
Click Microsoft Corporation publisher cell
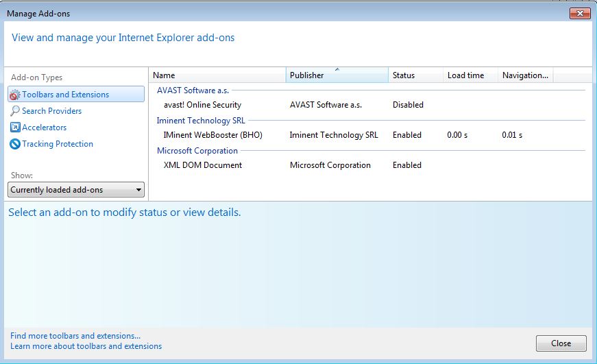[x=330, y=165]
